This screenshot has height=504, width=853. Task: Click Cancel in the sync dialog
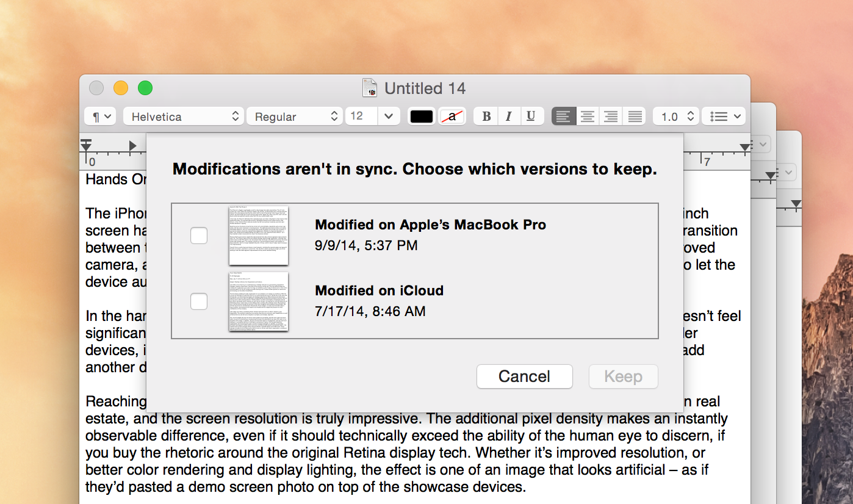click(525, 376)
